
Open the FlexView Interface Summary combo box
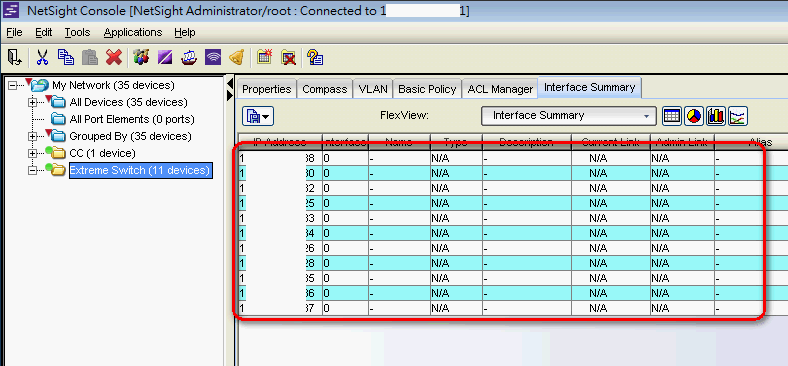pyautogui.click(x=568, y=116)
